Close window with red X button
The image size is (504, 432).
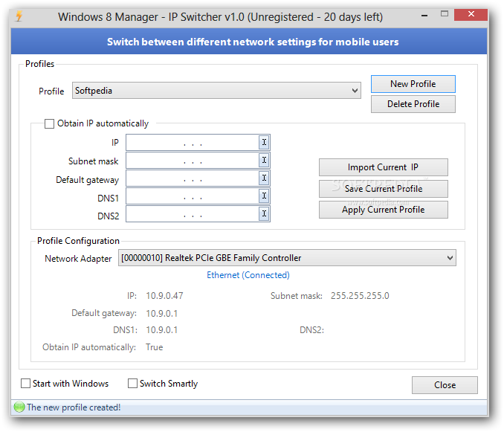471,14
